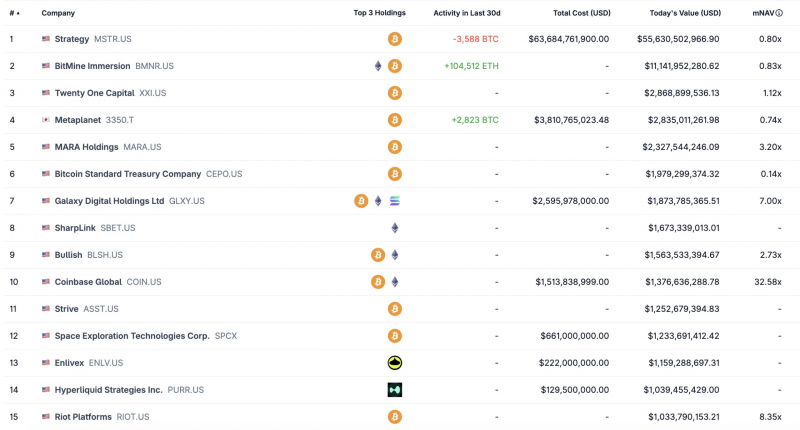Image resolution: width=800 pixels, height=430 pixels.
Task: Open the Strategy MSTR.US company link
Action: pos(93,39)
